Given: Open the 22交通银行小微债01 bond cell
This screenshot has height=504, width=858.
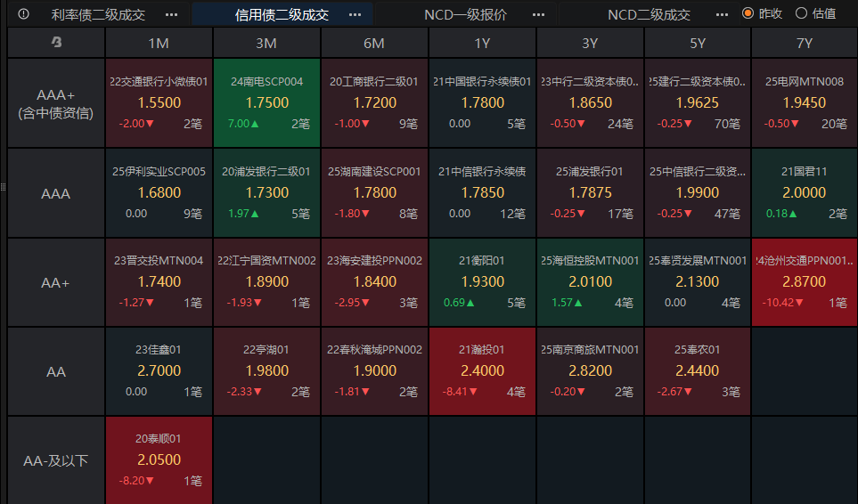Looking at the screenshot, I should point(159,103).
